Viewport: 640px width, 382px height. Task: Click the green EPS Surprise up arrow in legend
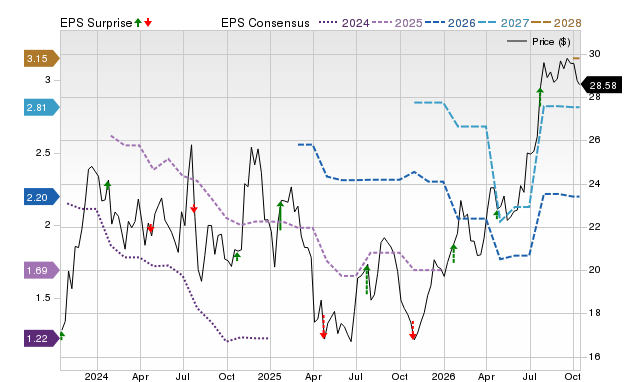[x=138, y=23]
